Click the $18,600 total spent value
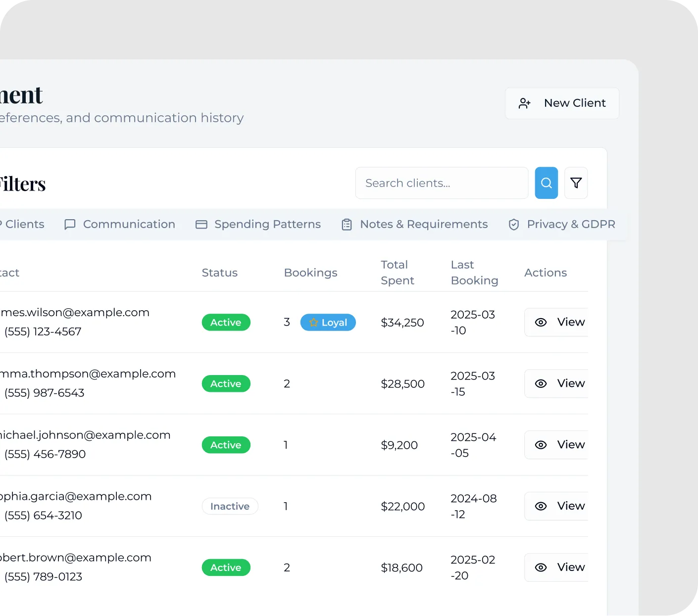Image resolution: width=698 pixels, height=616 pixels. (x=402, y=568)
